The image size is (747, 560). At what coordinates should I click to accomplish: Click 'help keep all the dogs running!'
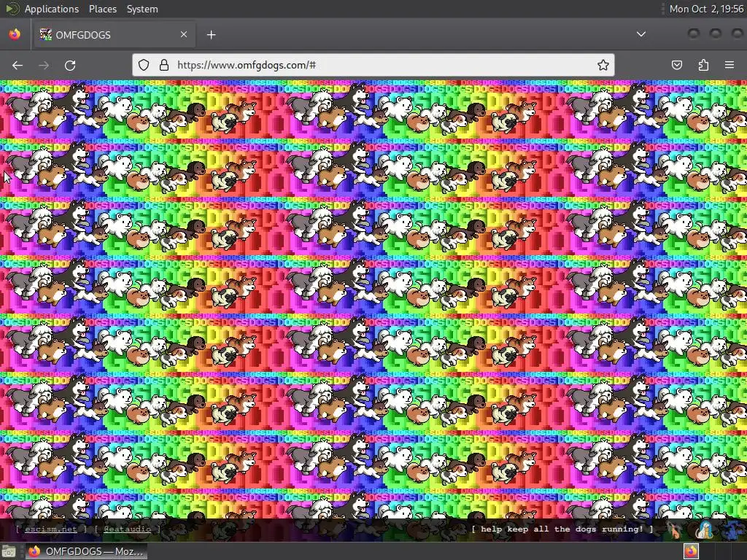pos(562,529)
